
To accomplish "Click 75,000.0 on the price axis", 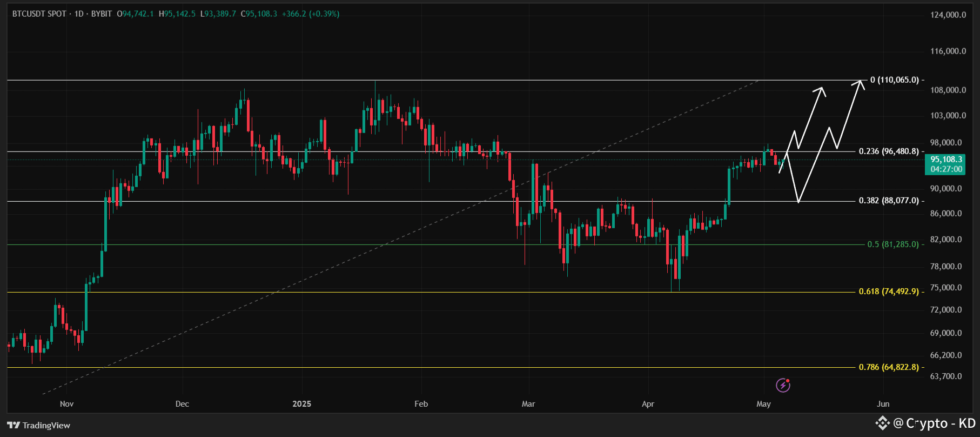I will 946,287.
